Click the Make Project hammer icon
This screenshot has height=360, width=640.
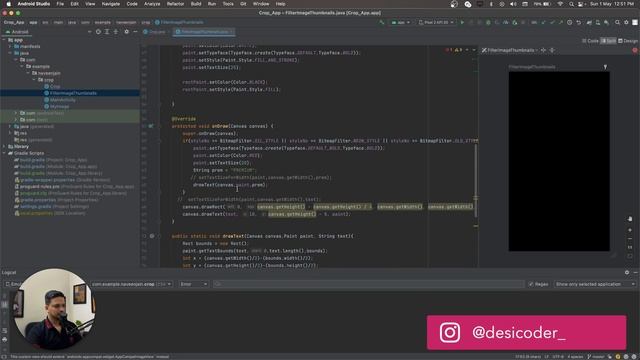382,22
